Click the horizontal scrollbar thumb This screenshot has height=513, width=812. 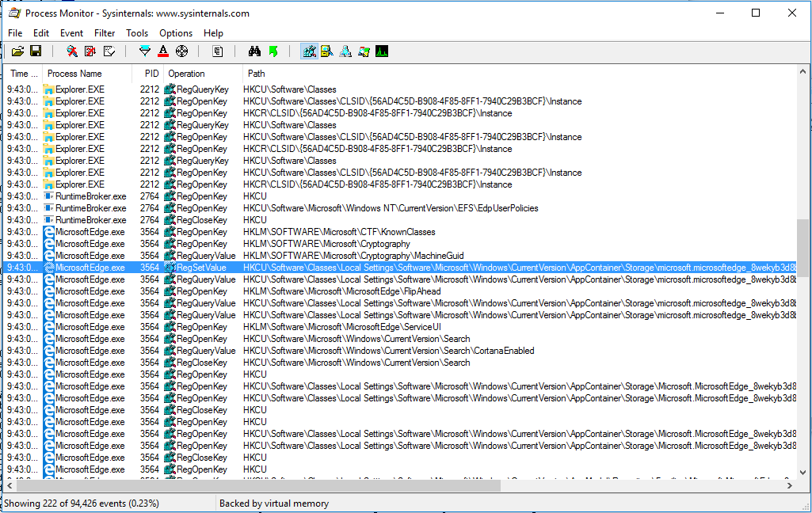(x=258, y=485)
